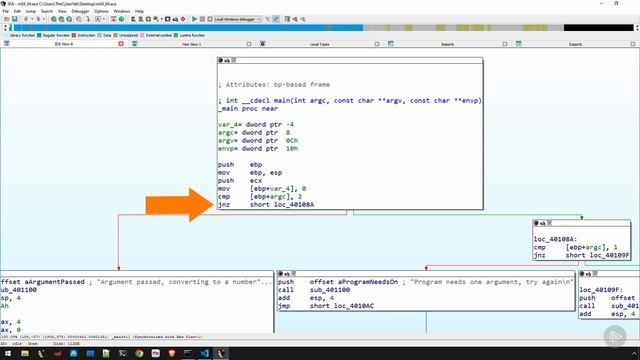
Task: Switch to the Imports tab
Action: (x=447, y=44)
